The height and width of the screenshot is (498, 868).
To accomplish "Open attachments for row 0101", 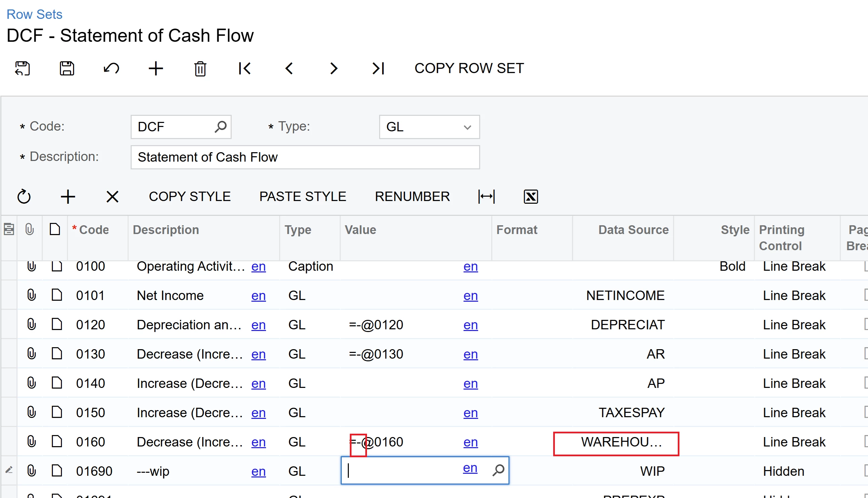I will (x=31, y=295).
